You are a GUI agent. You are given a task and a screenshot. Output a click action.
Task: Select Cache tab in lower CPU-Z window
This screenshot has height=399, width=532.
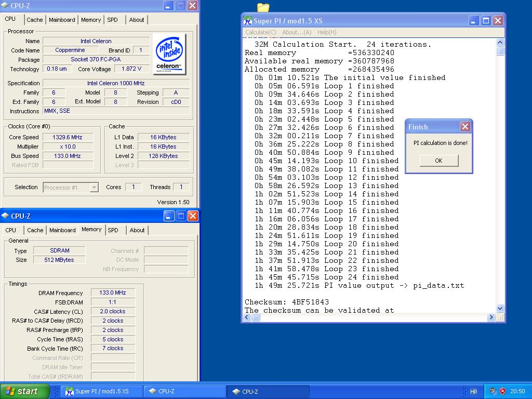click(x=35, y=230)
